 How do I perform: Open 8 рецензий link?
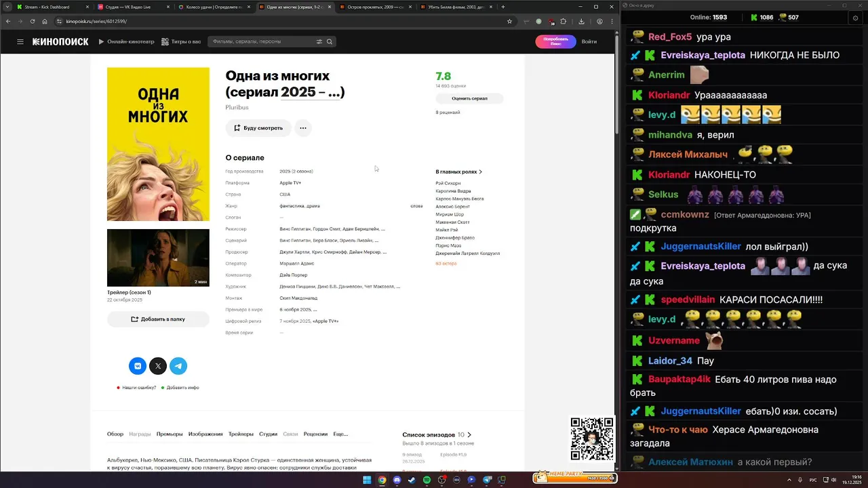[x=448, y=113]
